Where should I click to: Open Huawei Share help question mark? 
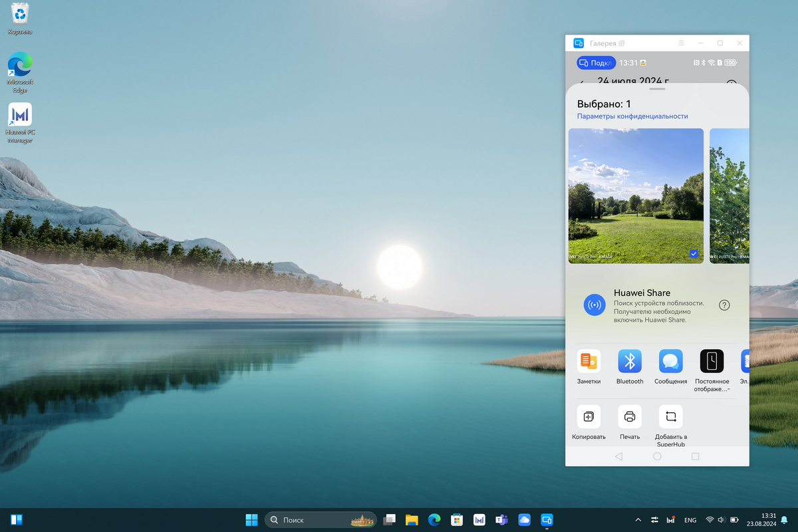click(x=725, y=305)
